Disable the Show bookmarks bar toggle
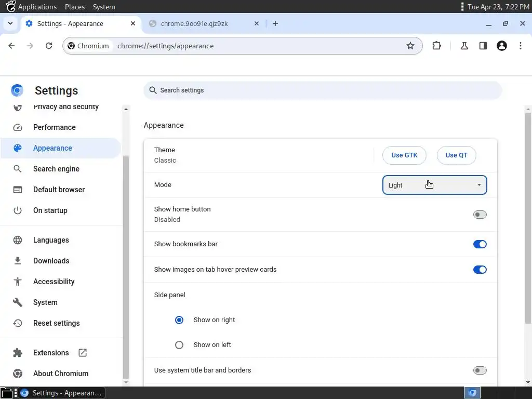532x399 pixels. click(x=480, y=244)
